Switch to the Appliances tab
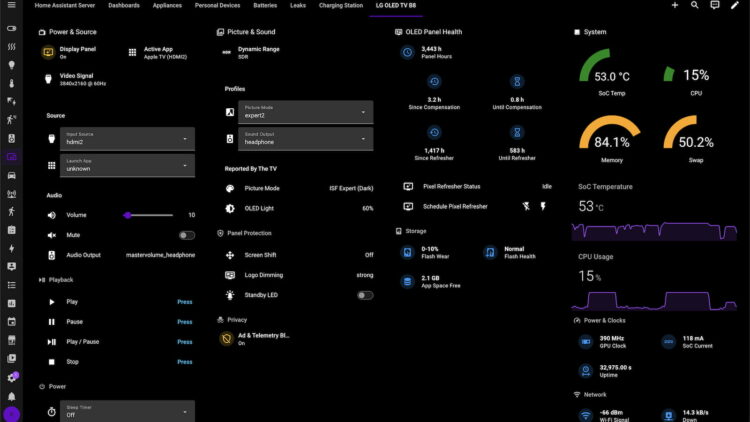Viewport: 750px width, 422px height. pos(167,5)
